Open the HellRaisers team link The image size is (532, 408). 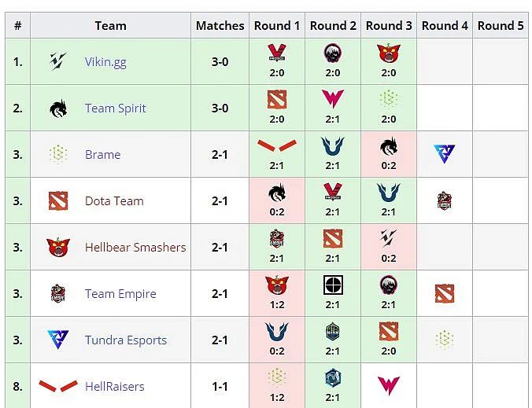click(x=115, y=386)
